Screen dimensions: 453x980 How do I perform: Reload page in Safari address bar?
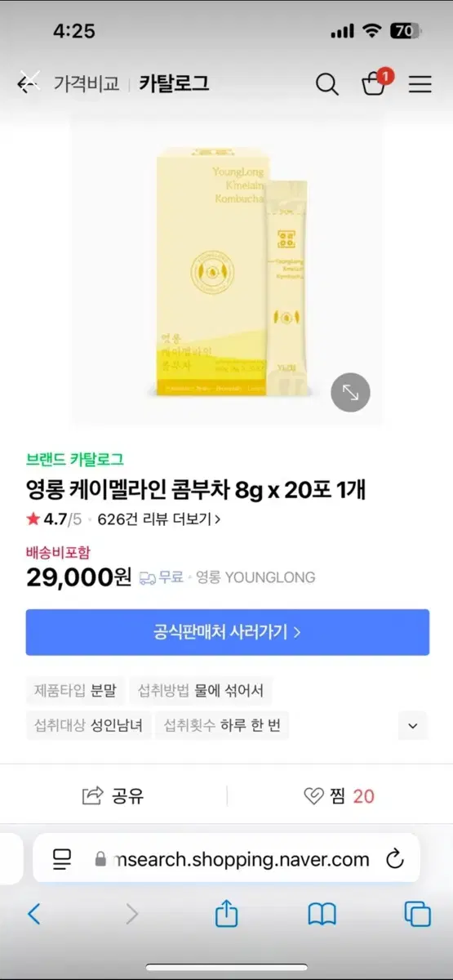(395, 859)
